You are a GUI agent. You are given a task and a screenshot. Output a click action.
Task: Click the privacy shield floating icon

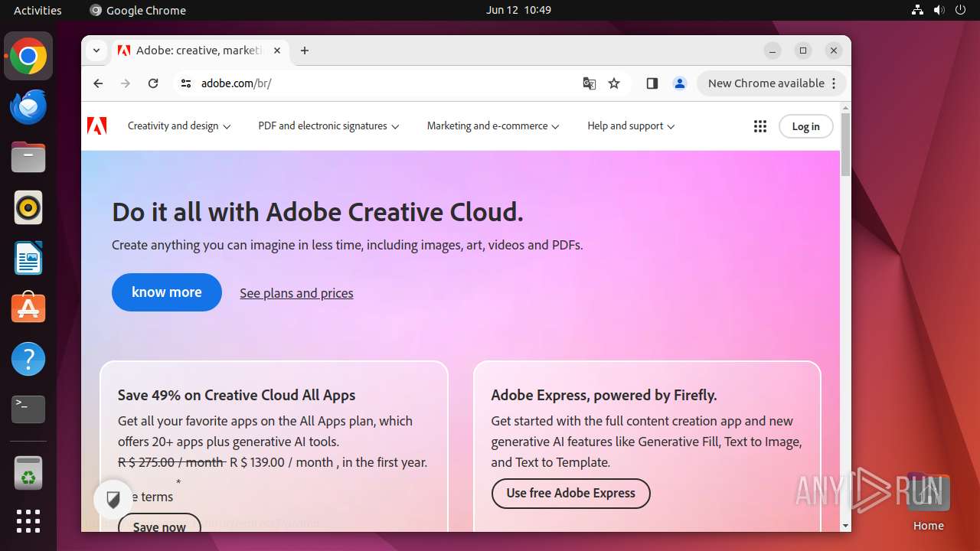point(113,500)
